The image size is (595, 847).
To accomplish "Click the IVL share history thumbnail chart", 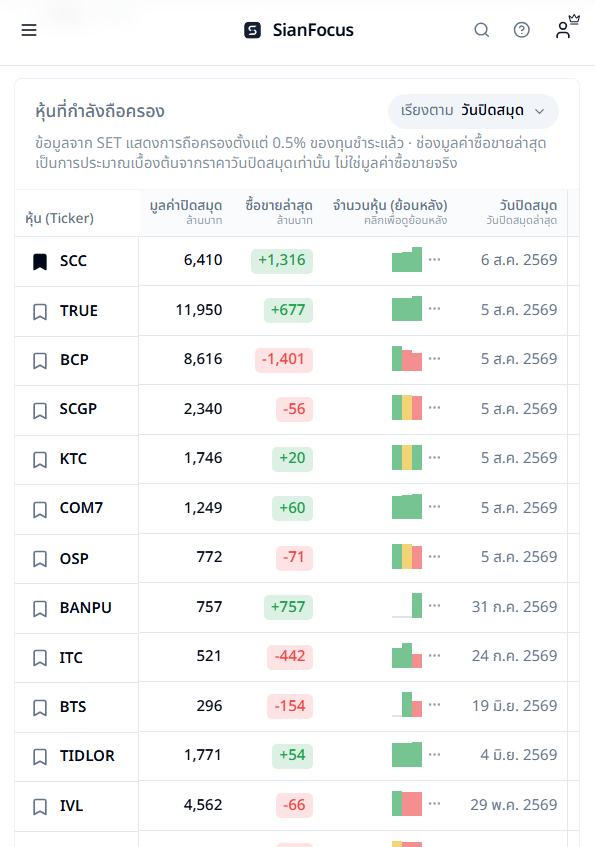I will [407, 804].
